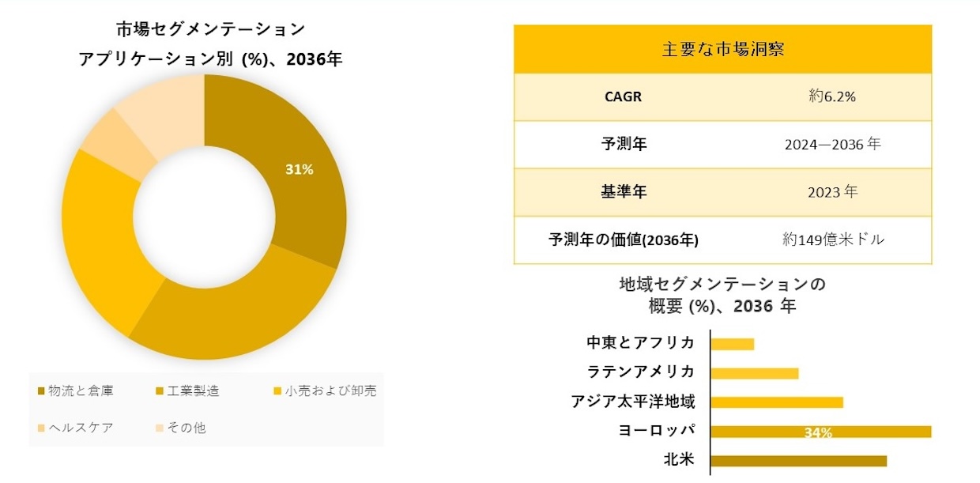Viewport: 980px width, 483px height.
Task: Click the CAGR row label
Action: tap(623, 97)
